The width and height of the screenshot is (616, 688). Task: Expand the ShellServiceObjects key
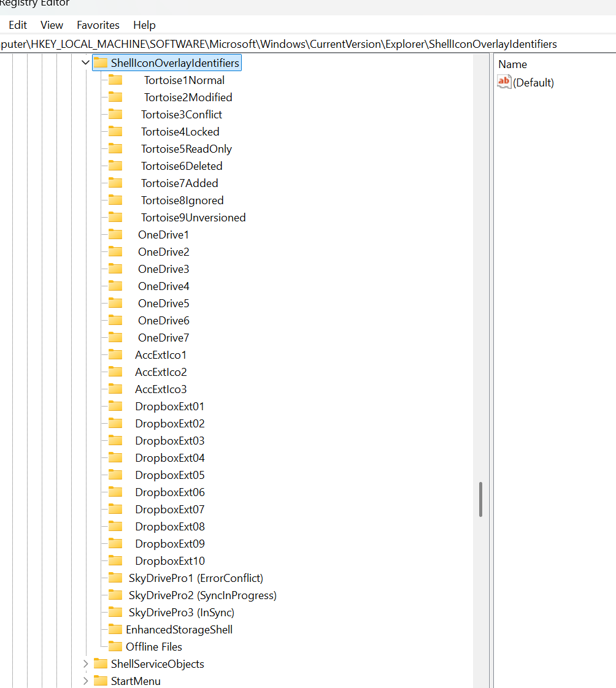click(85, 664)
